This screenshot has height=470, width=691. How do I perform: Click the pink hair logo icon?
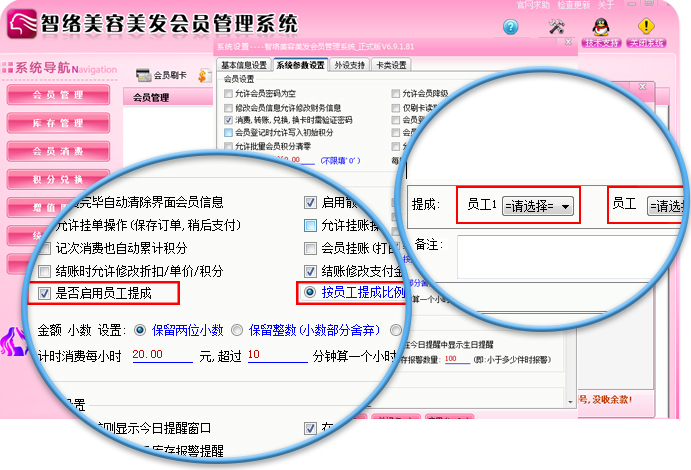coord(22,25)
